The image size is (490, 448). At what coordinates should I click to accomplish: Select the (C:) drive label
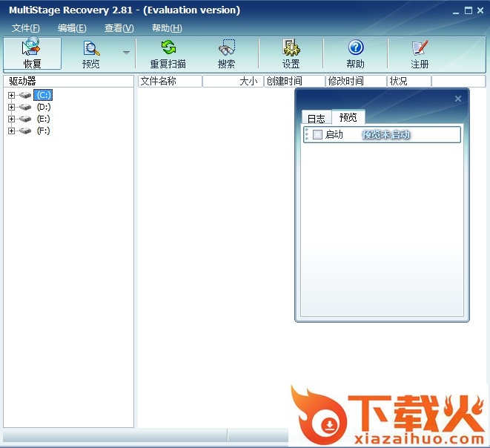pyautogui.click(x=43, y=95)
